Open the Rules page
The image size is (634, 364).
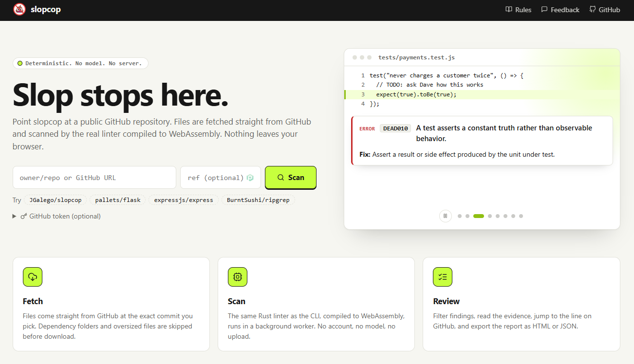click(x=518, y=10)
